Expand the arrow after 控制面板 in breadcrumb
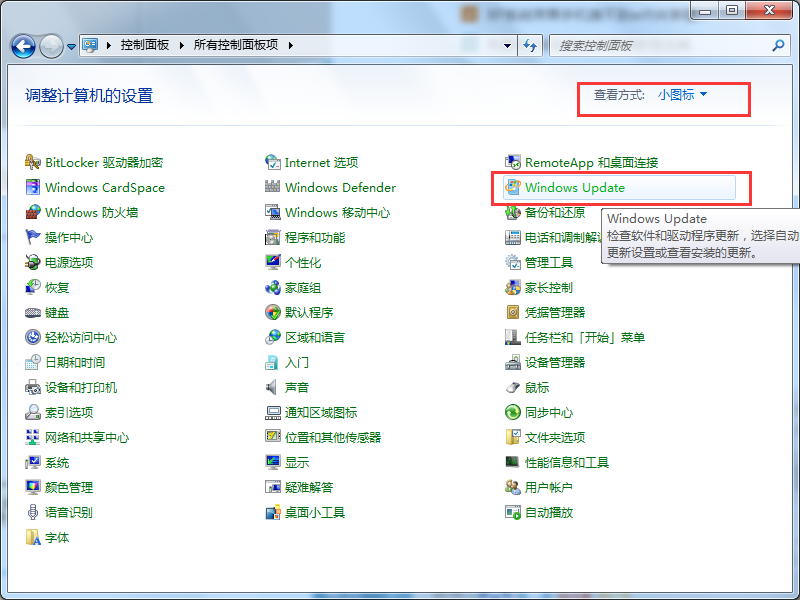Viewport: 800px width, 600px height. [182, 45]
